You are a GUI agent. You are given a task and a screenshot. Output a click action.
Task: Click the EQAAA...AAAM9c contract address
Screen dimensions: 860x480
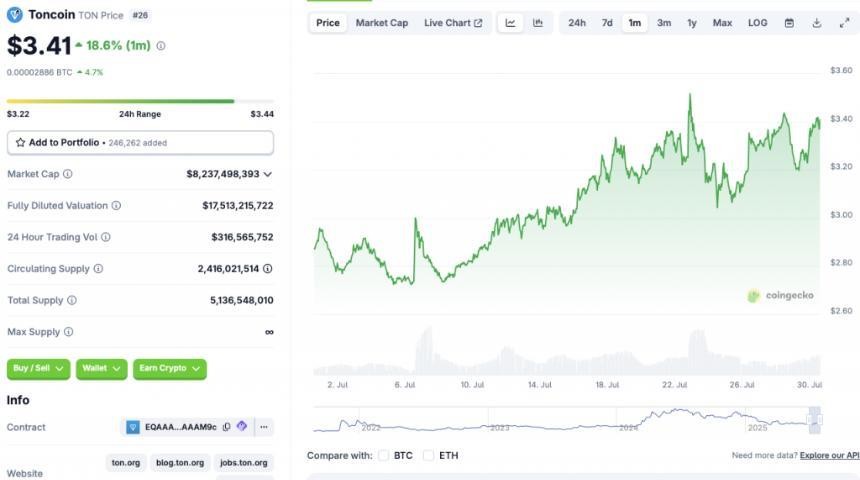pos(181,427)
